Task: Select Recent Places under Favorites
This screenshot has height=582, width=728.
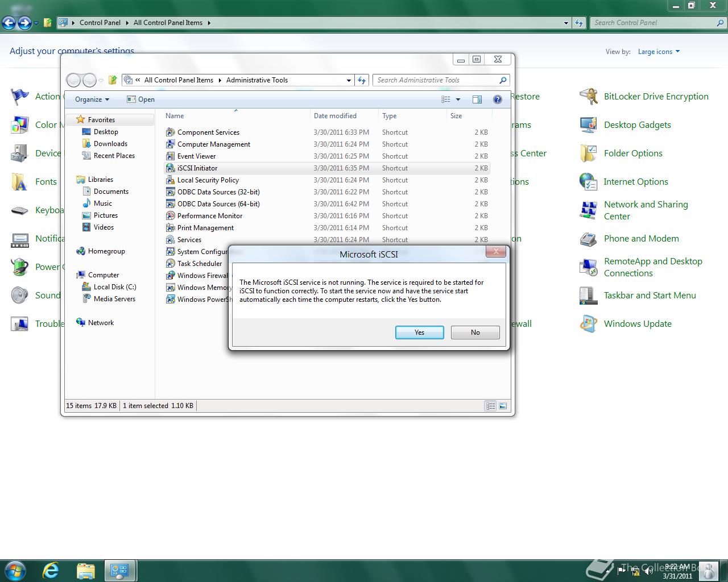Action: [114, 156]
